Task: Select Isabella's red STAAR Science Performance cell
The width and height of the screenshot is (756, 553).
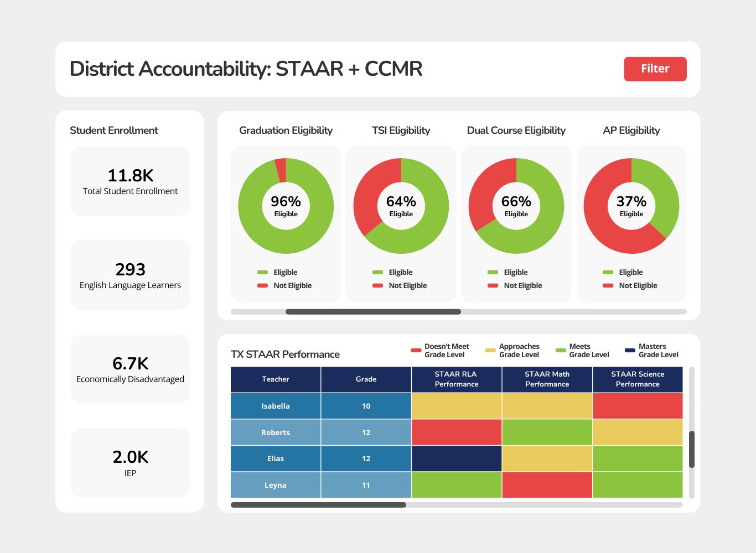Action: click(x=638, y=405)
